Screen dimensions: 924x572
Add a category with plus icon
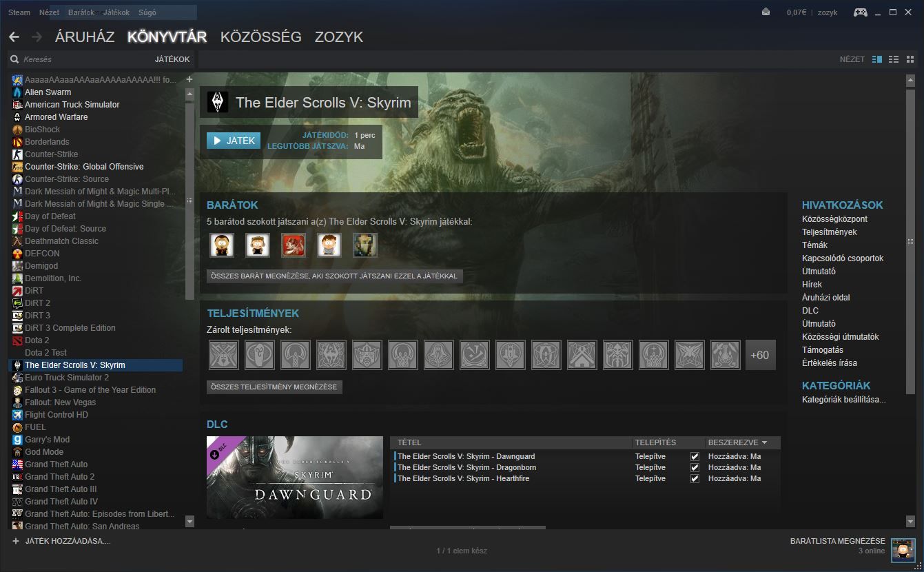pyautogui.click(x=189, y=79)
